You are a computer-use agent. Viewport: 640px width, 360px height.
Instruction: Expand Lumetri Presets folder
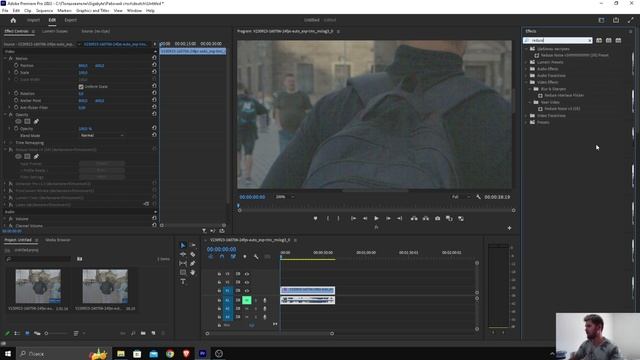coord(527,62)
